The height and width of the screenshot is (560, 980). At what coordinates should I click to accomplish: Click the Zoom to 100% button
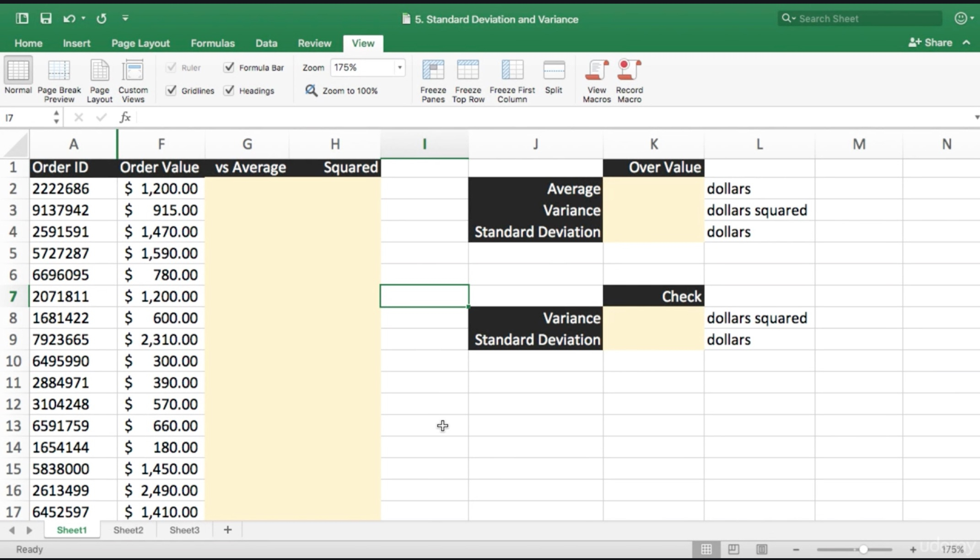point(343,90)
